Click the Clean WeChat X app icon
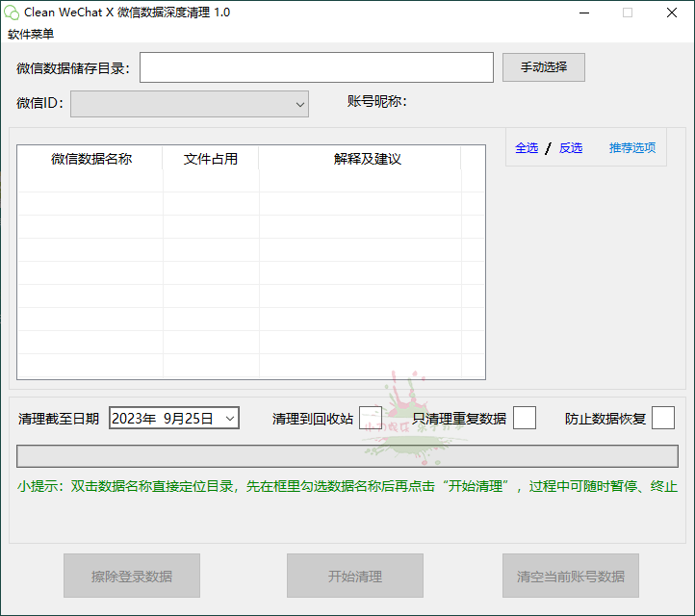The image size is (695, 616). pos(12,13)
